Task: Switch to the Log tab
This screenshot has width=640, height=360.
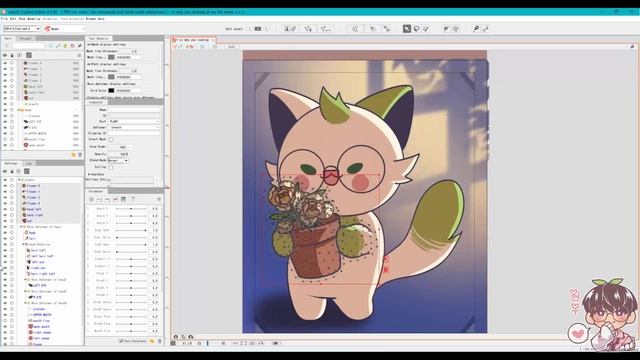Action: pos(29,163)
